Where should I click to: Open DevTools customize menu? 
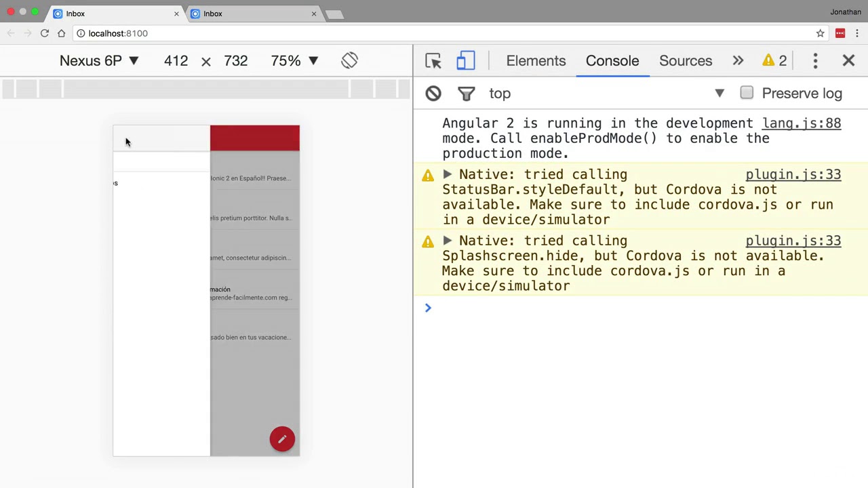point(815,60)
